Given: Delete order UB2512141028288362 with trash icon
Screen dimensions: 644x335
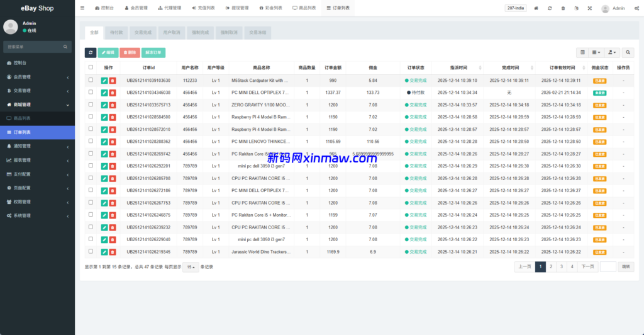Looking at the screenshot, I should pos(113,142).
